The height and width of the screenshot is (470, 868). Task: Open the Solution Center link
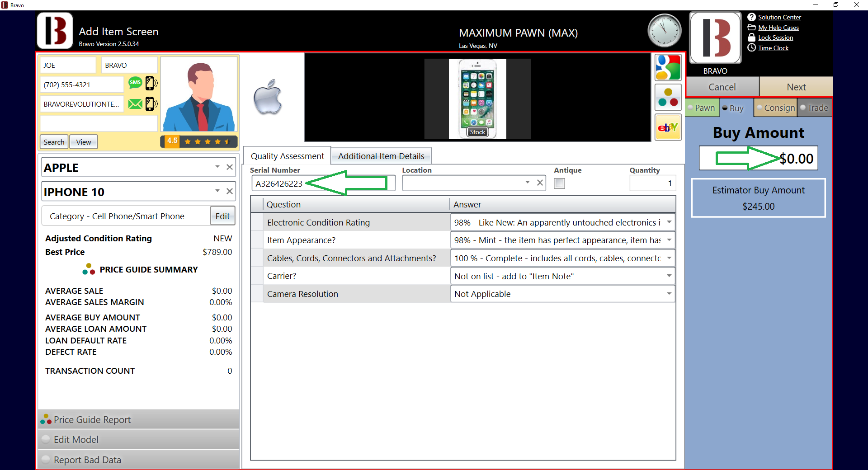pos(779,17)
